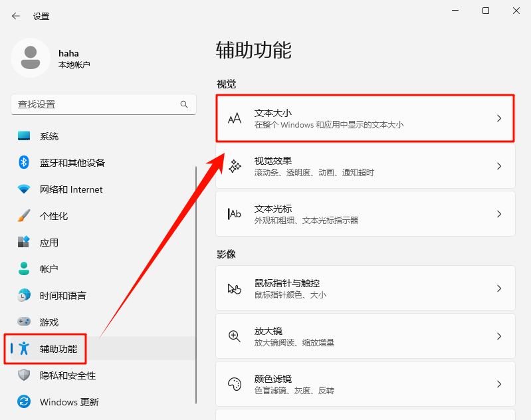Click the Time and language globe icon
Viewport: 531px width, 420px height.
tap(24, 295)
